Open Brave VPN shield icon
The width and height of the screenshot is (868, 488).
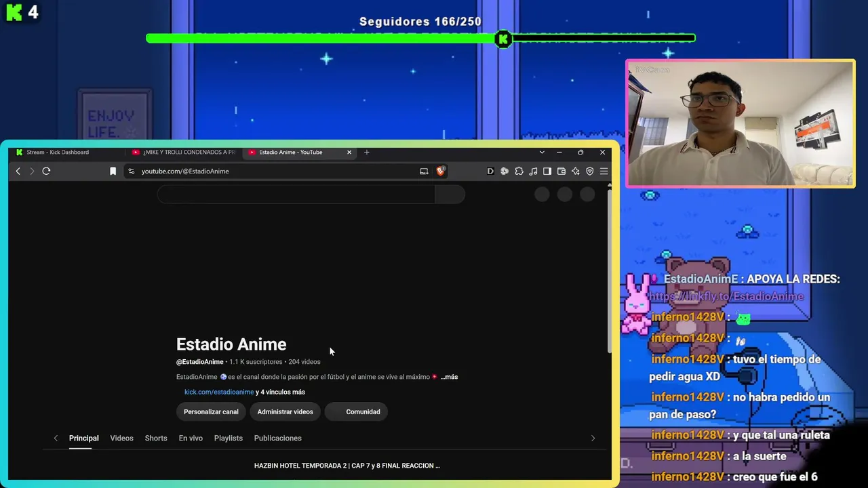pyautogui.click(x=590, y=171)
